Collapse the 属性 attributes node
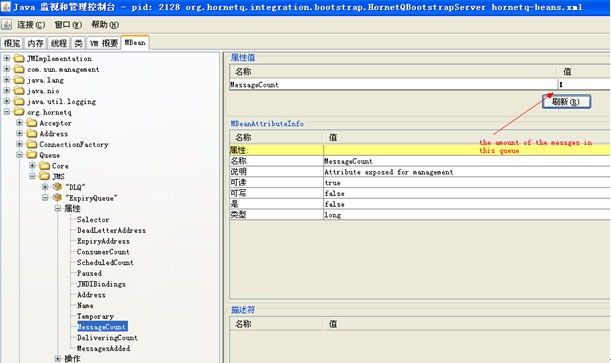The image size is (611, 363). click(58, 208)
